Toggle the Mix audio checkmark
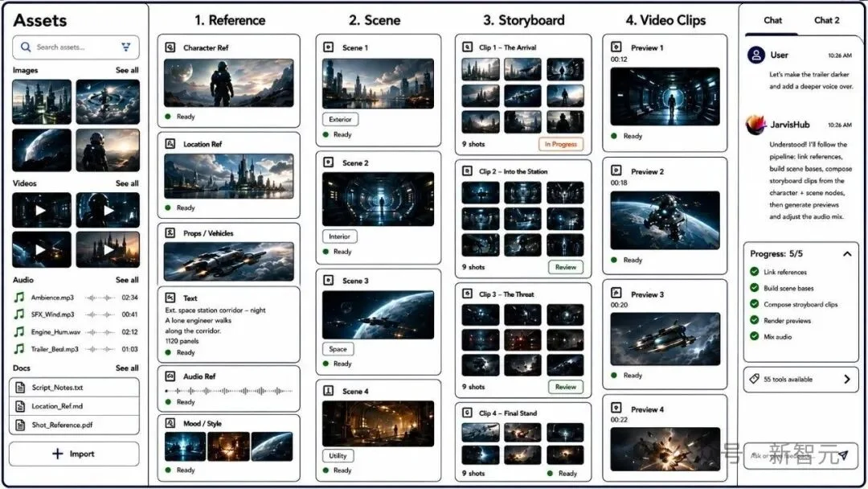868x489 pixels. [754, 336]
